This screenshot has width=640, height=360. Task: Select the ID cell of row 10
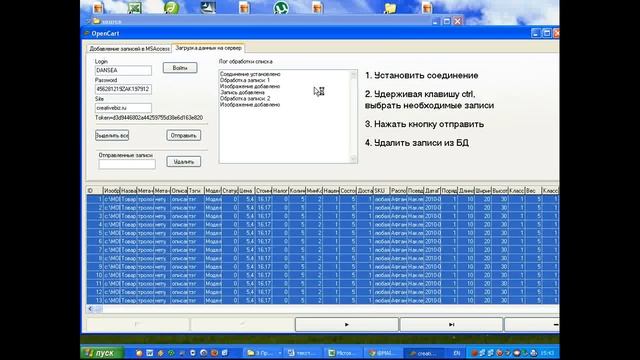(x=95, y=275)
